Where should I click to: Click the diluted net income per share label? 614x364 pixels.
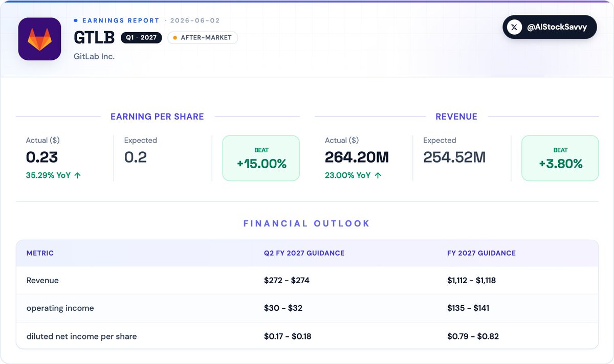[x=81, y=336]
